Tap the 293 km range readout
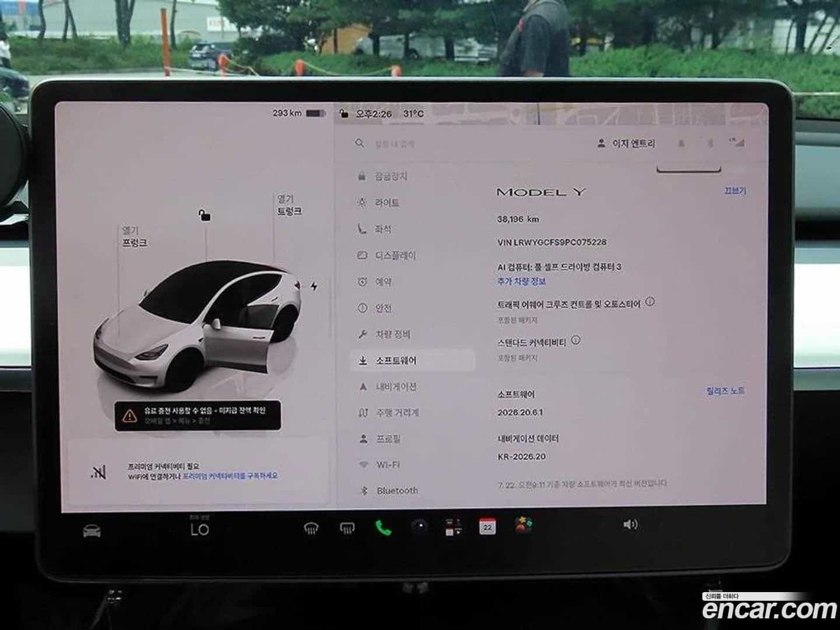 point(287,113)
